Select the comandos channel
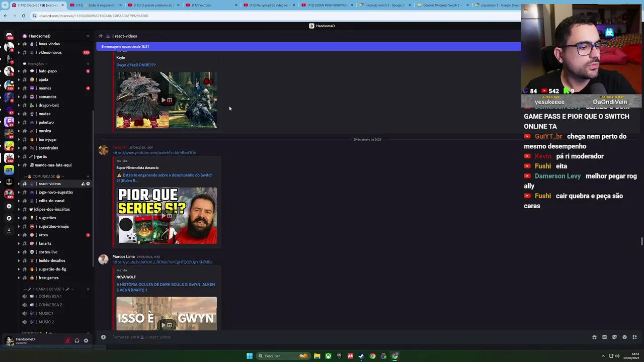This screenshot has height=362, width=644. tap(56, 97)
